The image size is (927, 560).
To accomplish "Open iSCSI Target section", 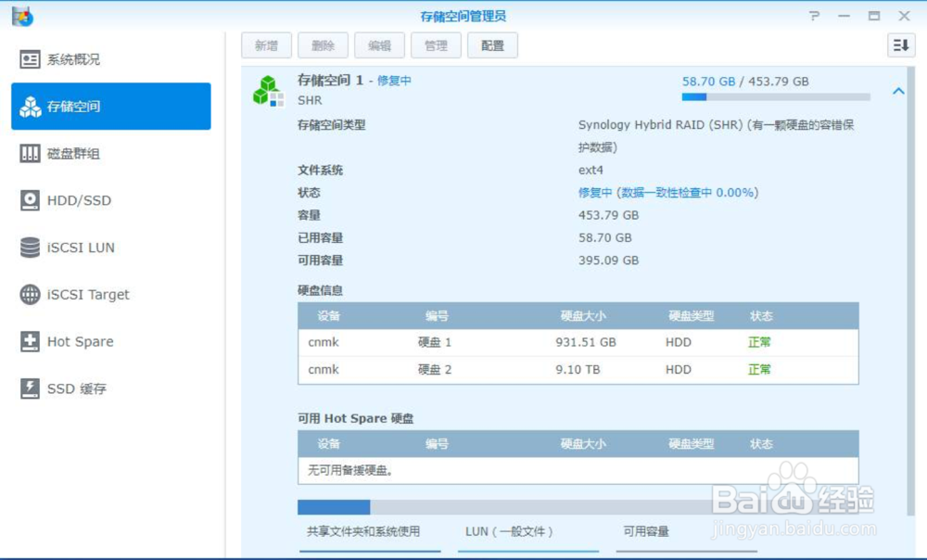I will [111, 294].
